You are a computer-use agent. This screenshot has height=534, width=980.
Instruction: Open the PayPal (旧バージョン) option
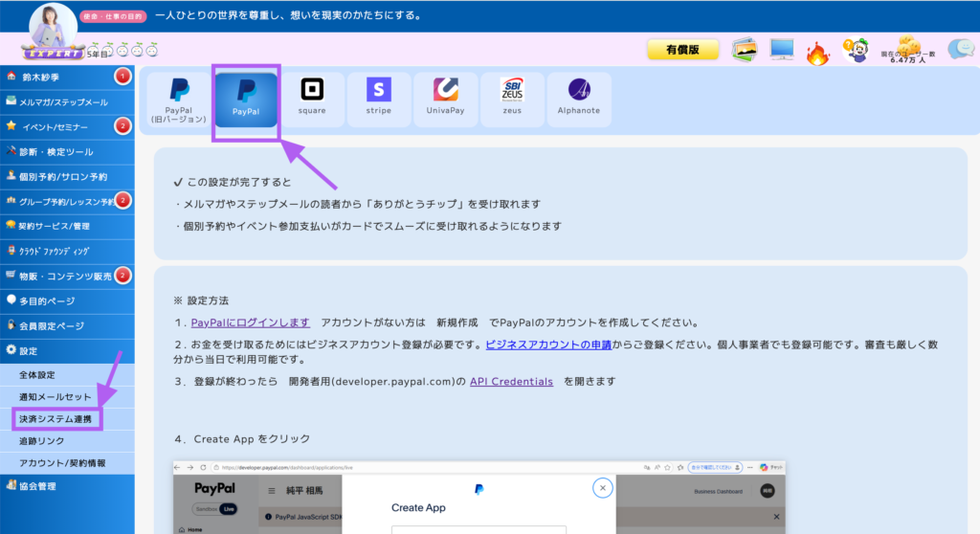click(179, 99)
